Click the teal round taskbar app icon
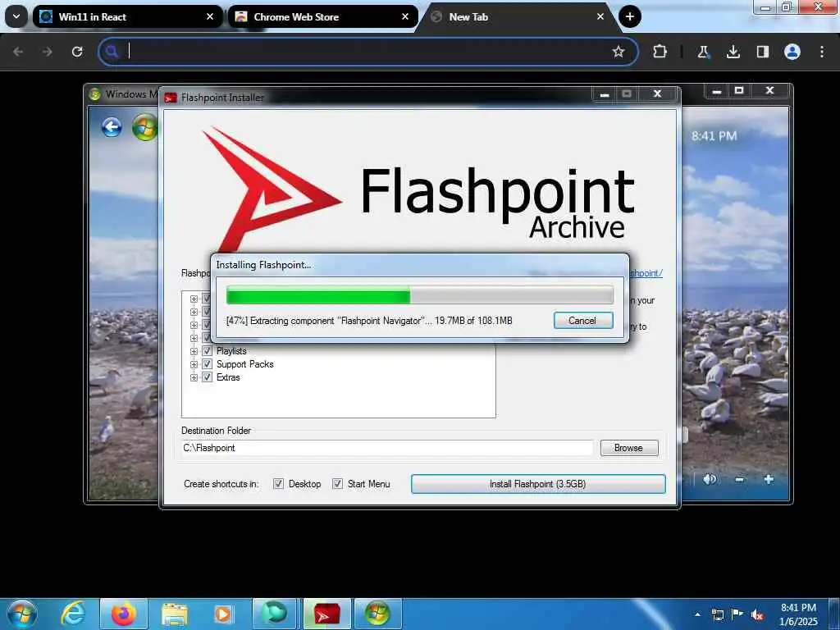 click(x=275, y=614)
